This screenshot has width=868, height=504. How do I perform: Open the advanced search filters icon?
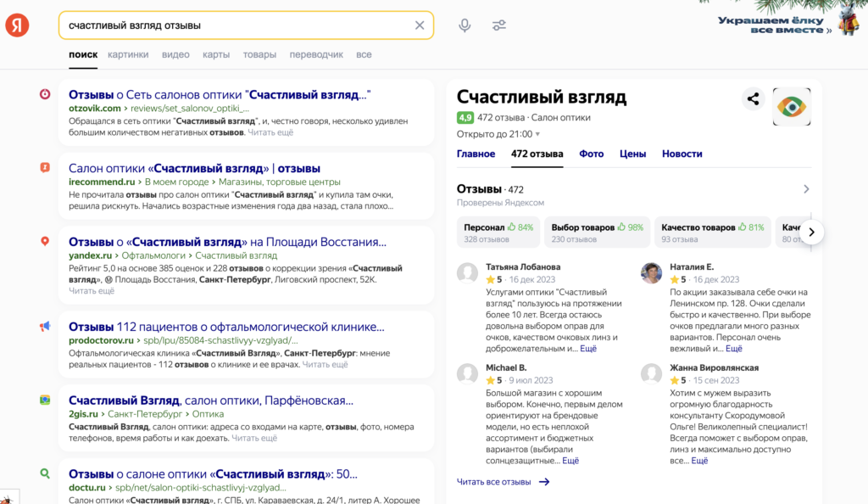pos(498,25)
